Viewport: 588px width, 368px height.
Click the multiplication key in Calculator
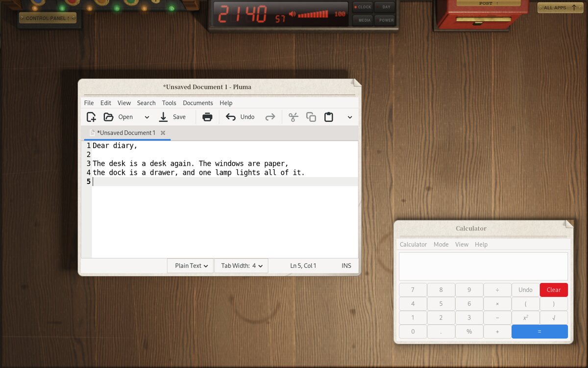(497, 304)
